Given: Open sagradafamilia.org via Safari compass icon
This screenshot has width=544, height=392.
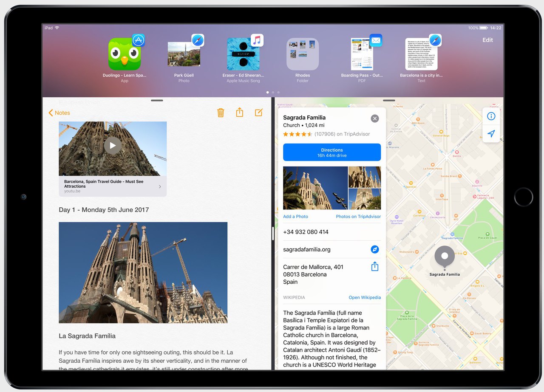Looking at the screenshot, I should point(374,249).
